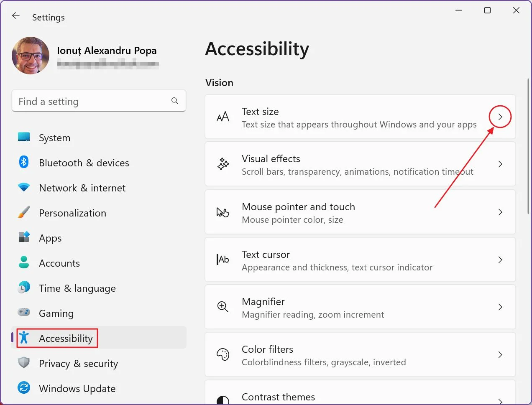The height and width of the screenshot is (405, 532).
Task: Click the Text size AA icon
Action: (x=223, y=117)
